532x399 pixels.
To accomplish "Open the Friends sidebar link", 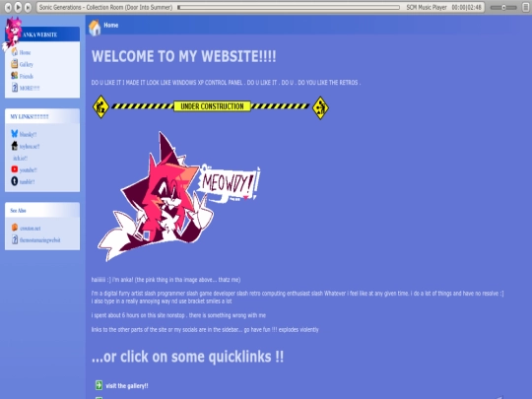I will 27,76.
